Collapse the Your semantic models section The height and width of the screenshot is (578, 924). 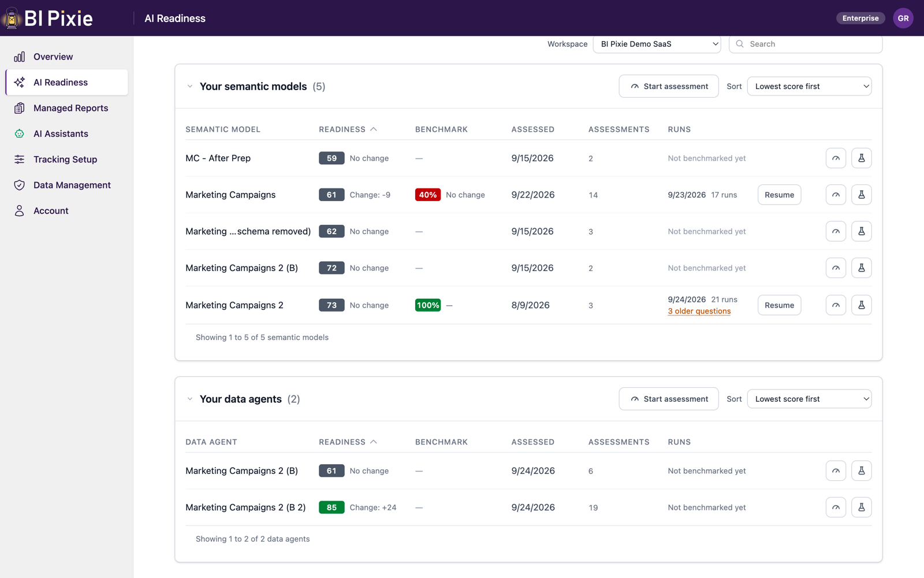coord(189,87)
